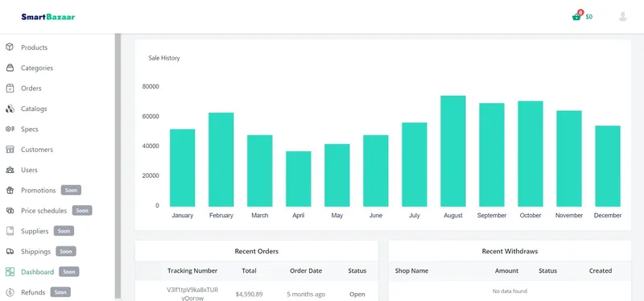Open Price schedules menu item
644x301 pixels.
click(x=44, y=211)
